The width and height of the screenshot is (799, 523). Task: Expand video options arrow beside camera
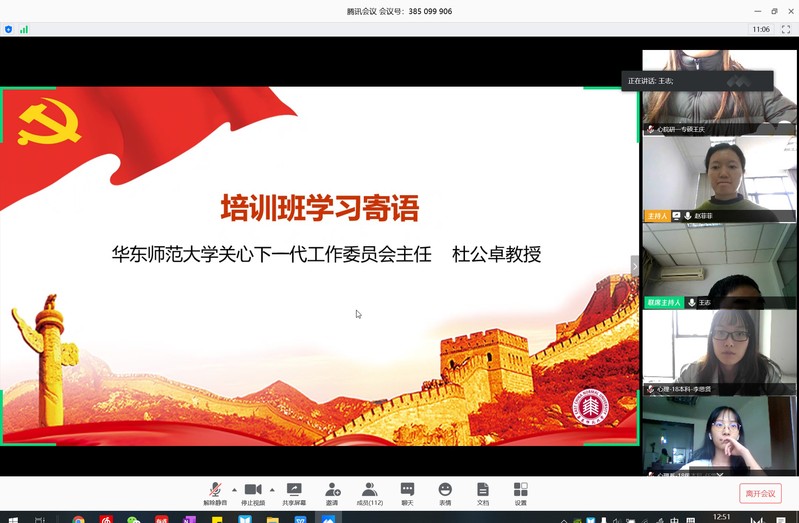pos(272,490)
